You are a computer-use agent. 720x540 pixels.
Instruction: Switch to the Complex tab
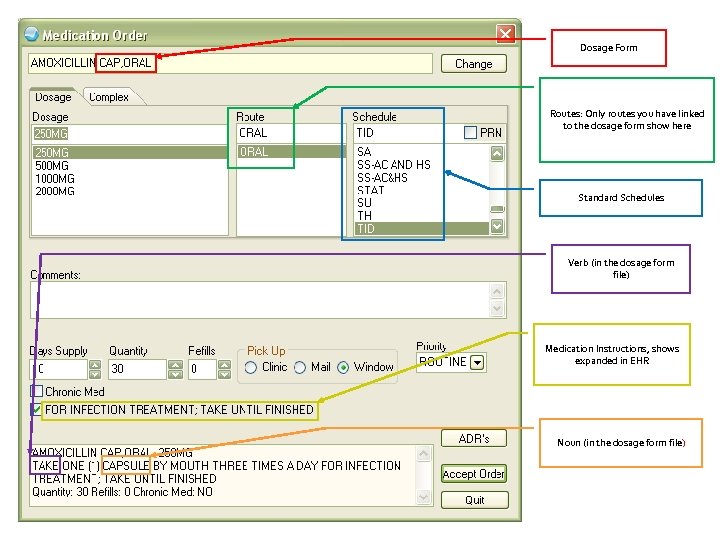click(x=110, y=97)
